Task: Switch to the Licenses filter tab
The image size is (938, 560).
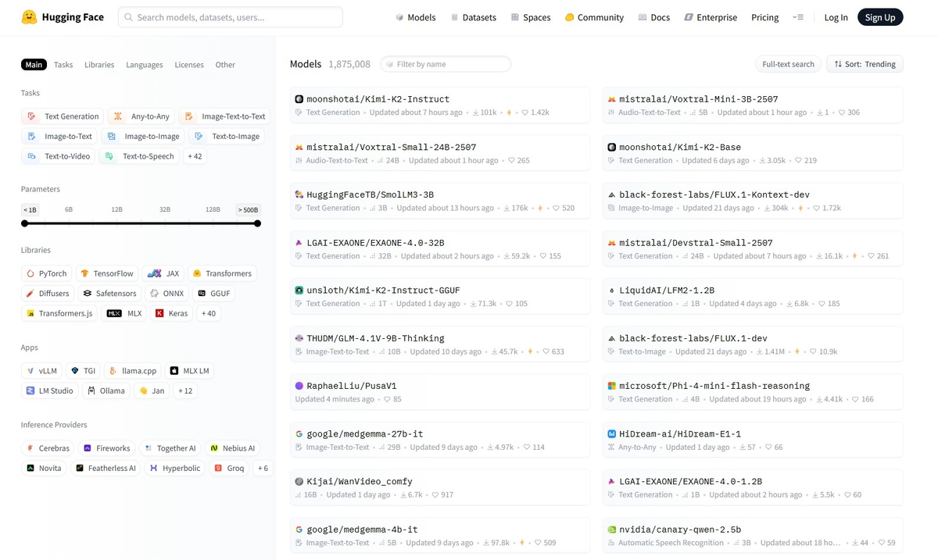Action: click(189, 65)
